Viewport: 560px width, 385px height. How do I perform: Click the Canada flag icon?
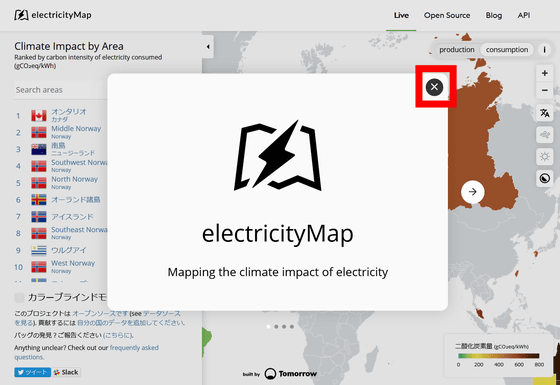39,116
